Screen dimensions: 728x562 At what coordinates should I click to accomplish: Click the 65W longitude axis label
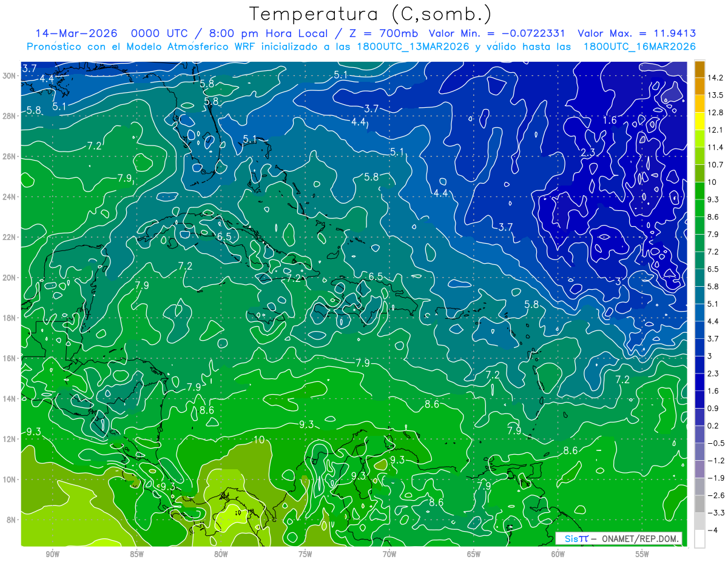[x=474, y=554]
